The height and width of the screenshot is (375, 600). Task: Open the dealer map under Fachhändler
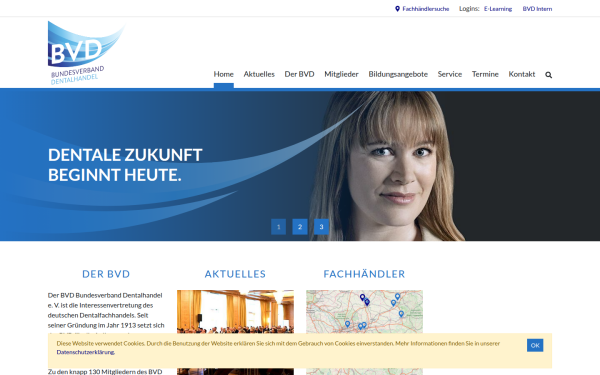364,311
